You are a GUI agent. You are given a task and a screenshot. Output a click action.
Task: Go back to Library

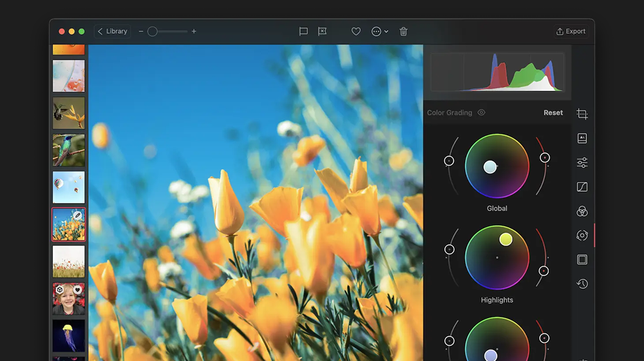tap(113, 31)
